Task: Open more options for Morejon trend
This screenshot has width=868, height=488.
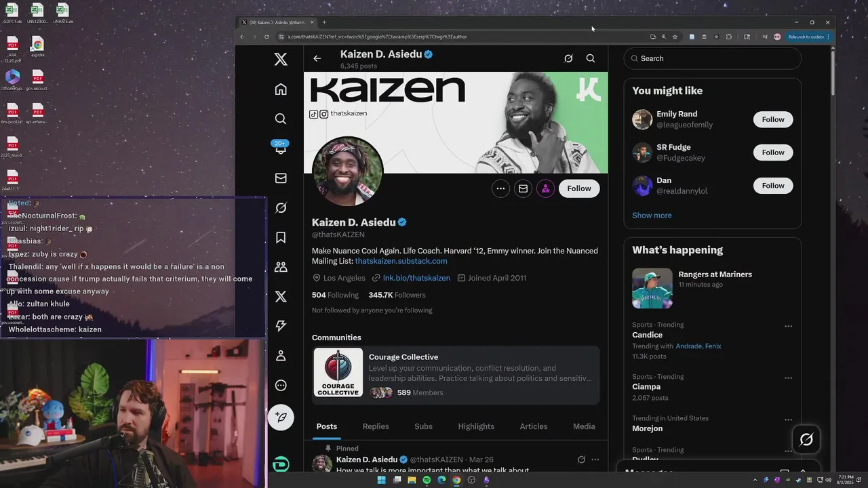Action: tap(789, 420)
